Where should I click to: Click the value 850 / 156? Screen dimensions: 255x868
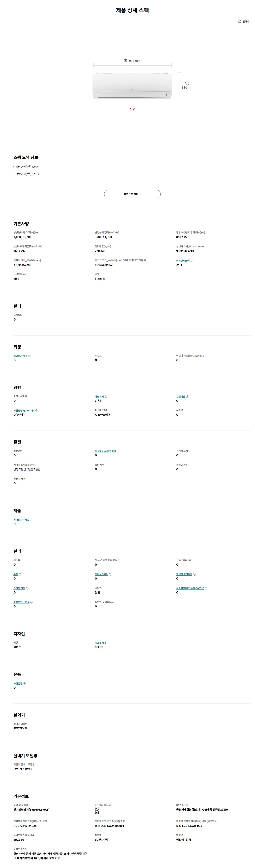click(182, 237)
